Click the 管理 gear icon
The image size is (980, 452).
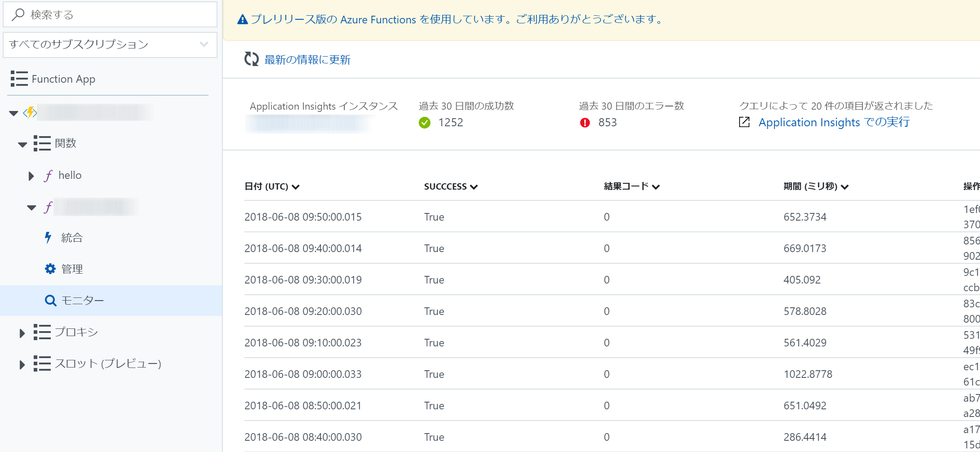point(50,269)
